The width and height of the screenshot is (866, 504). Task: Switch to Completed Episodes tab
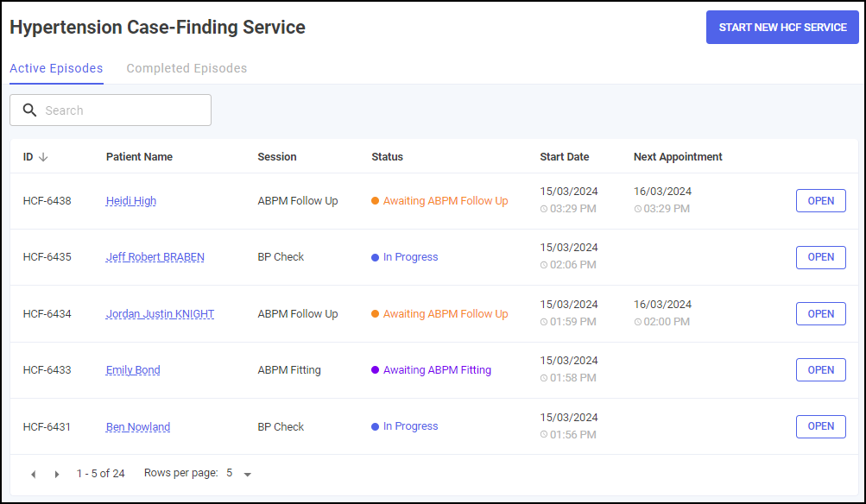click(x=186, y=68)
